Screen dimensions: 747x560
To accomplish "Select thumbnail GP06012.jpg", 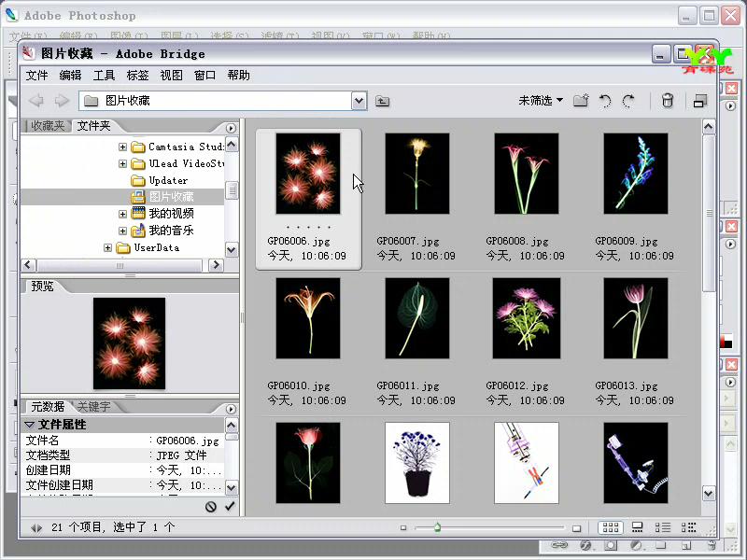I will click(527, 318).
